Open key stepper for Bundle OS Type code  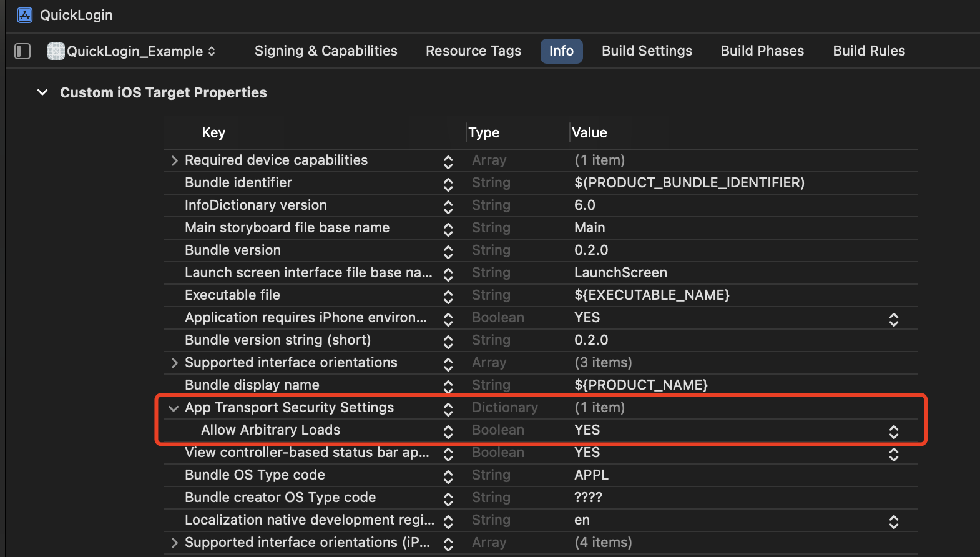tap(448, 476)
